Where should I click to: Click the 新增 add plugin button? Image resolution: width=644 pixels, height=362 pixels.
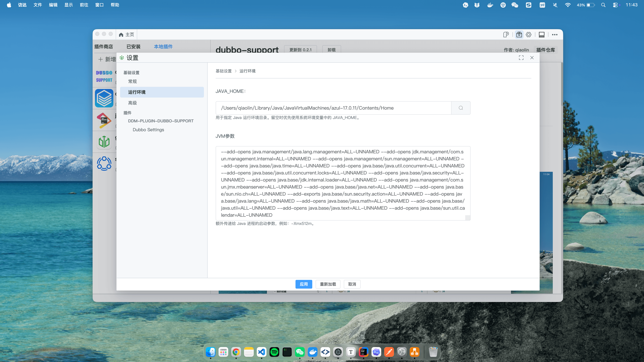[107, 59]
